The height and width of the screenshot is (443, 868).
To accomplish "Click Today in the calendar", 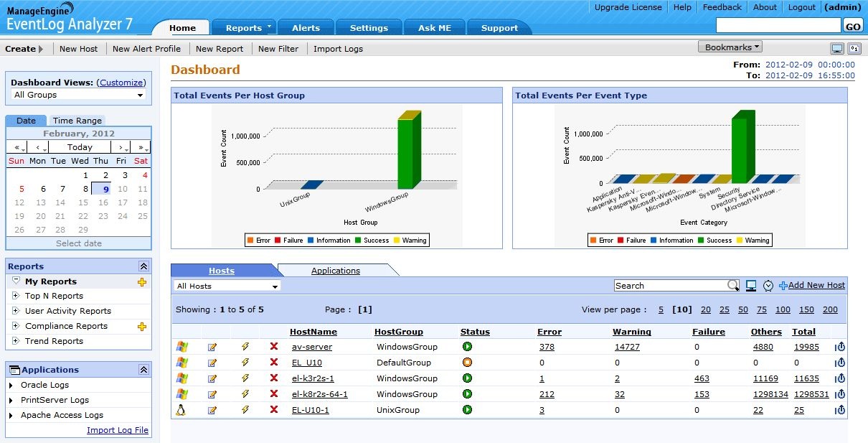I will 80,147.
